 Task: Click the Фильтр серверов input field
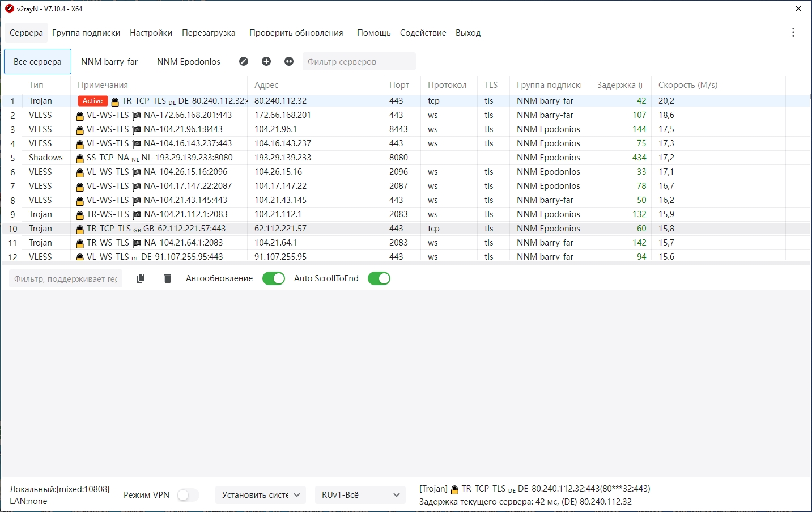coord(359,62)
